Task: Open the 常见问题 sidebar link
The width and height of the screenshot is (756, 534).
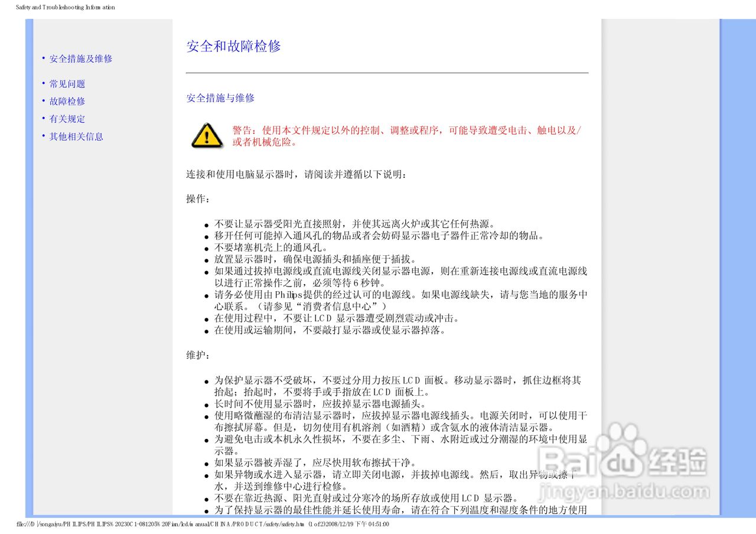Action: [67, 84]
